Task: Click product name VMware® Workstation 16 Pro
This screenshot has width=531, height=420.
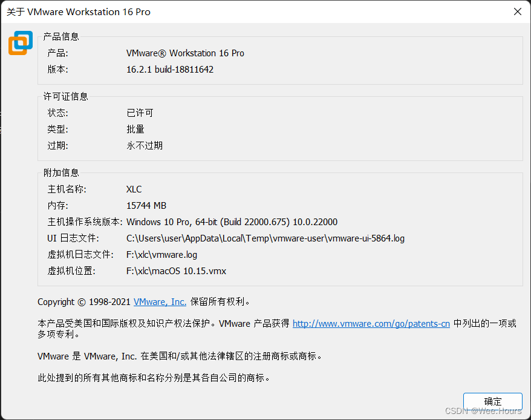Action: click(x=185, y=53)
